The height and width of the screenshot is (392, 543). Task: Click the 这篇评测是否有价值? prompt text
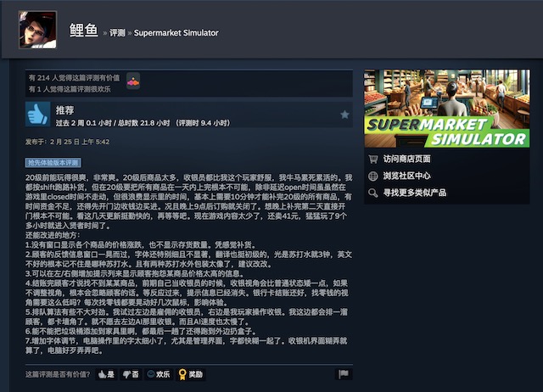coord(58,374)
